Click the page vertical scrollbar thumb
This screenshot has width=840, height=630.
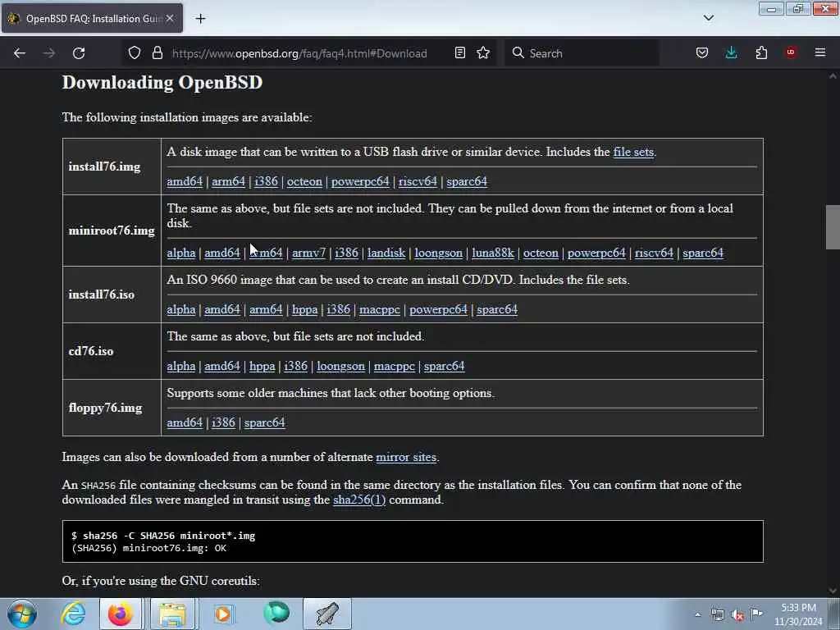833,227
